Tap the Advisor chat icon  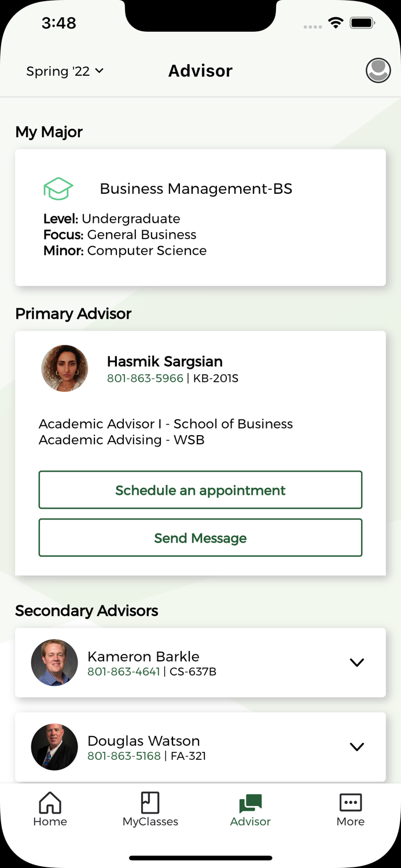point(250,803)
